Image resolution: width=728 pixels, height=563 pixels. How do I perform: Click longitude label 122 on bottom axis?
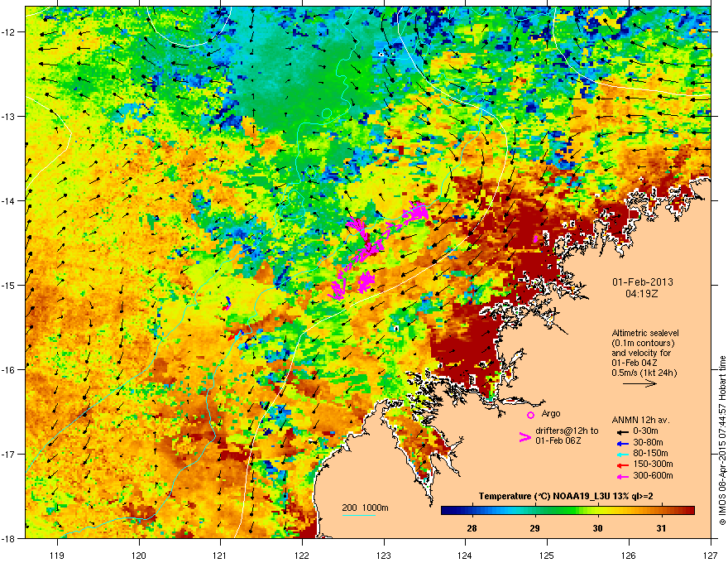302,555
